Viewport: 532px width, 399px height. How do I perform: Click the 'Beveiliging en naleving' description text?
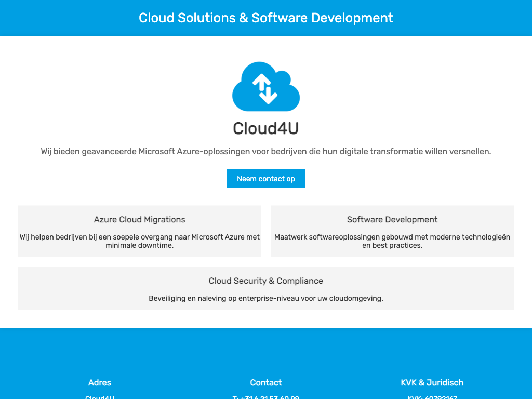[x=265, y=299]
